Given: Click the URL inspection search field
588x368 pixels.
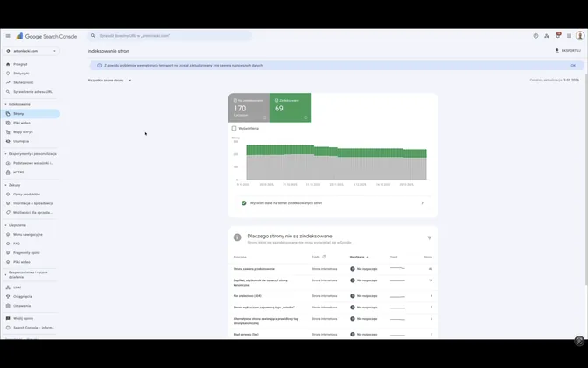Looking at the screenshot, I should click(x=170, y=36).
